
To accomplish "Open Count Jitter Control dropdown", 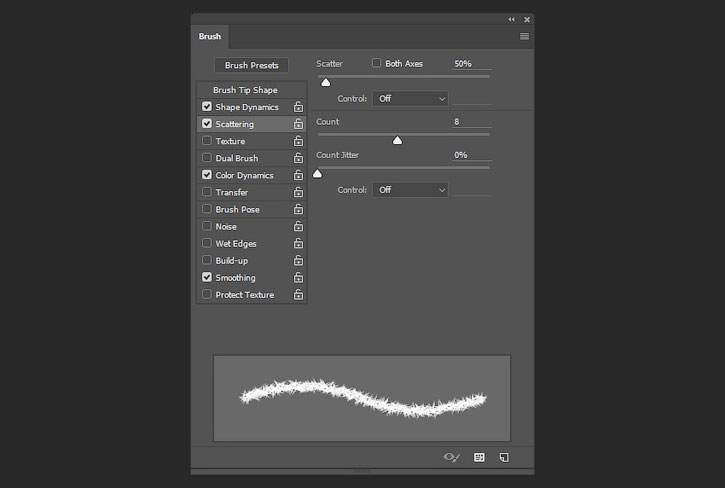I will (410, 190).
